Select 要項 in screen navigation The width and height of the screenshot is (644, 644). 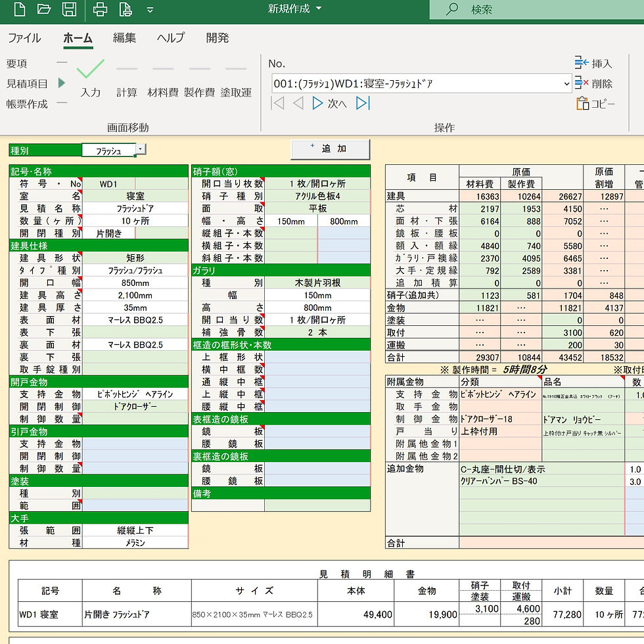[x=16, y=64]
